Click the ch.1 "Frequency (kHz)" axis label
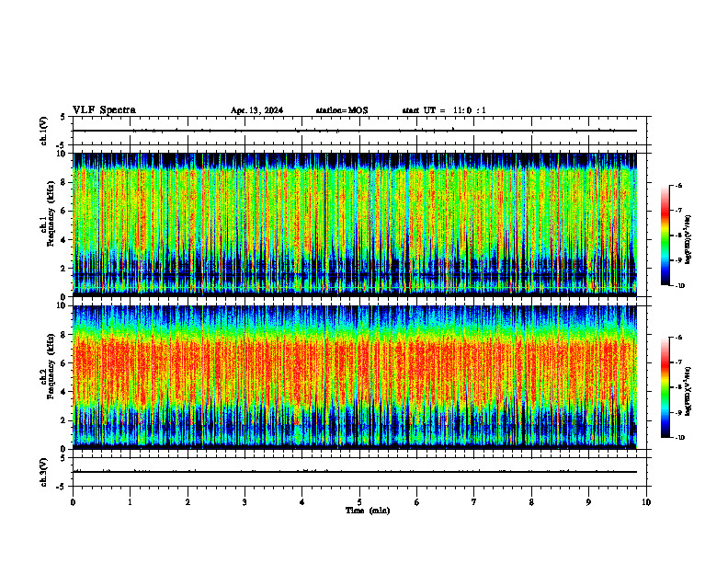The image size is (728, 563). 51,213
